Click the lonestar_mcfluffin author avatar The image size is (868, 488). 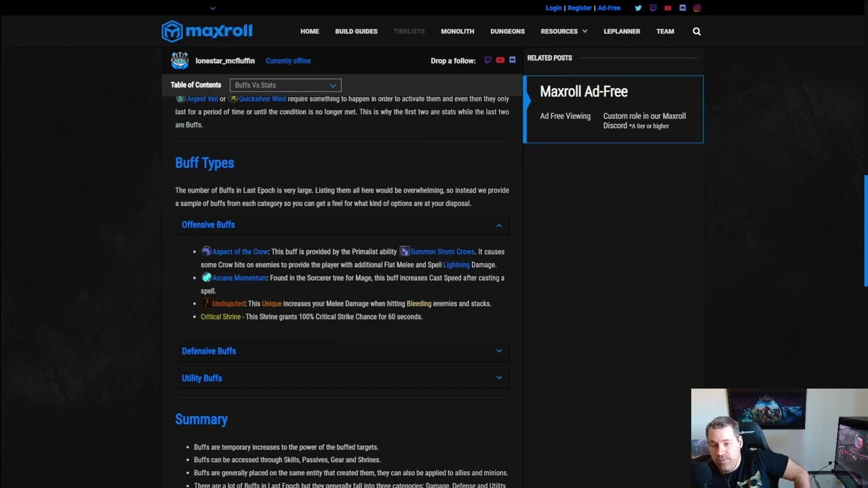(x=180, y=60)
